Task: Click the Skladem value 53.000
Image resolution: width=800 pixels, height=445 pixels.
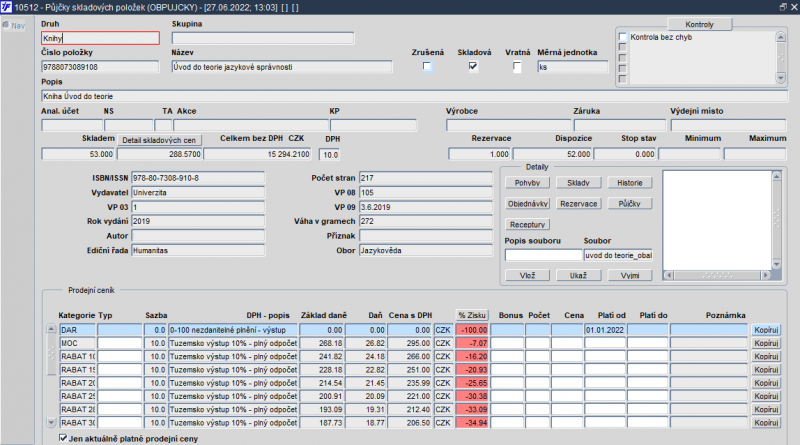Action: pyautogui.click(x=78, y=154)
